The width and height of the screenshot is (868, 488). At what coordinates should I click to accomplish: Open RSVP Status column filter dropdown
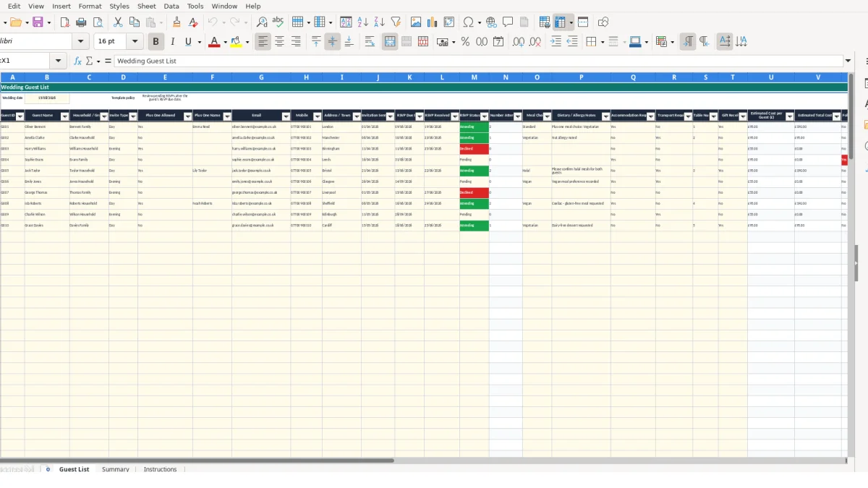coord(485,116)
